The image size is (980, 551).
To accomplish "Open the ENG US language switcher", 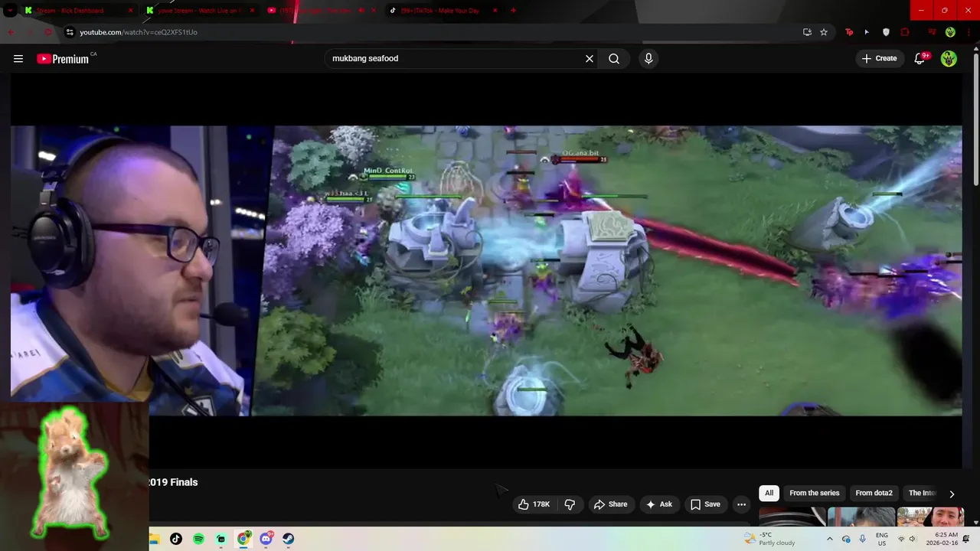I will tap(882, 539).
